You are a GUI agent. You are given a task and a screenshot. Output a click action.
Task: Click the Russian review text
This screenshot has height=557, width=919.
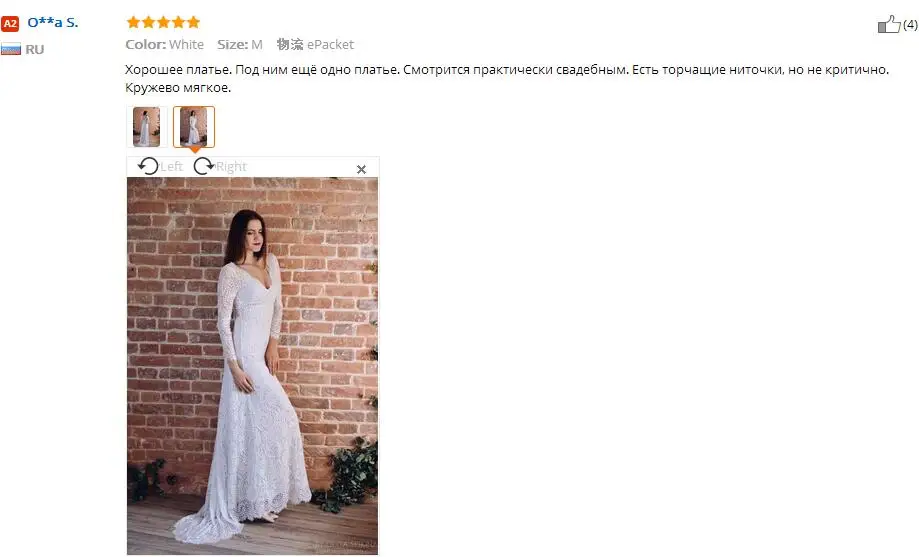507,79
